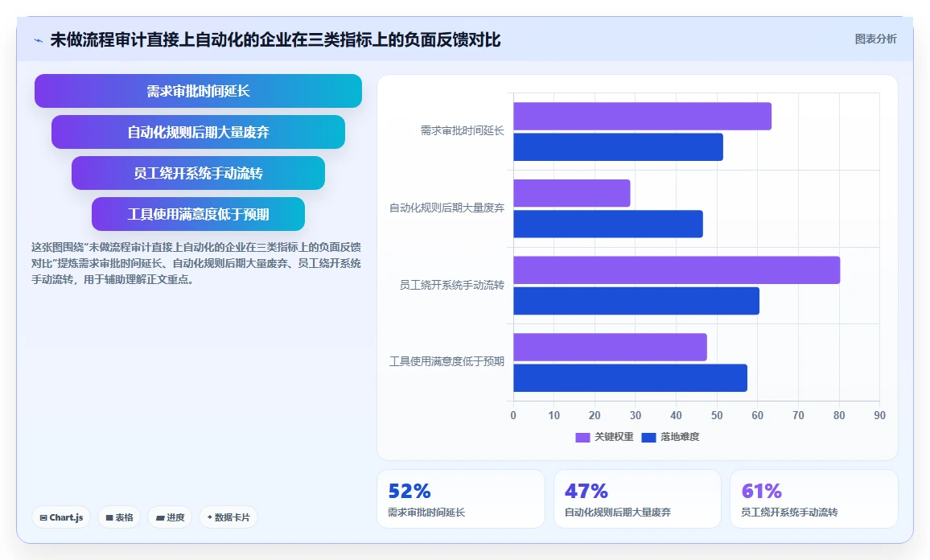Click blue bar for 需求审批时间延长
This screenshot has width=930, height=560.
[618, 147]
